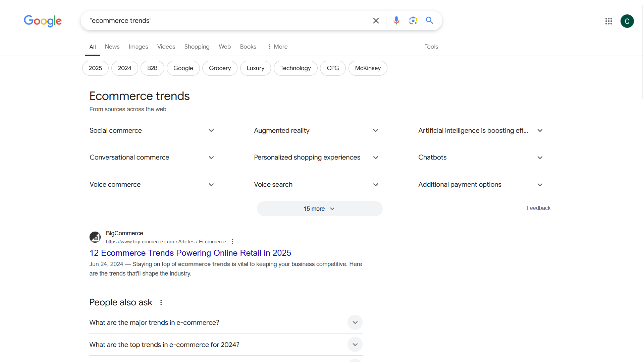Screen dimensions: 644x362
Task: Clear the search query with X icon
Action: pos(376,21)
